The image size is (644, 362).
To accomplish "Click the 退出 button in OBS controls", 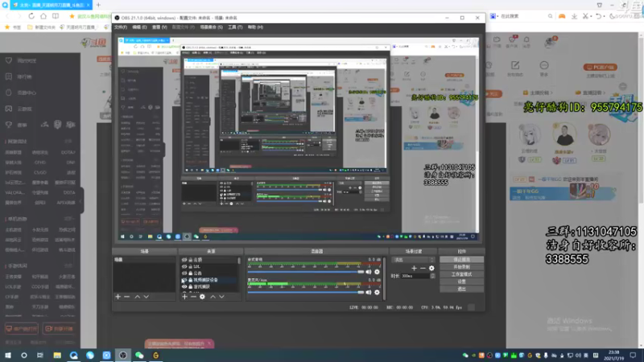I will [461, 289].
